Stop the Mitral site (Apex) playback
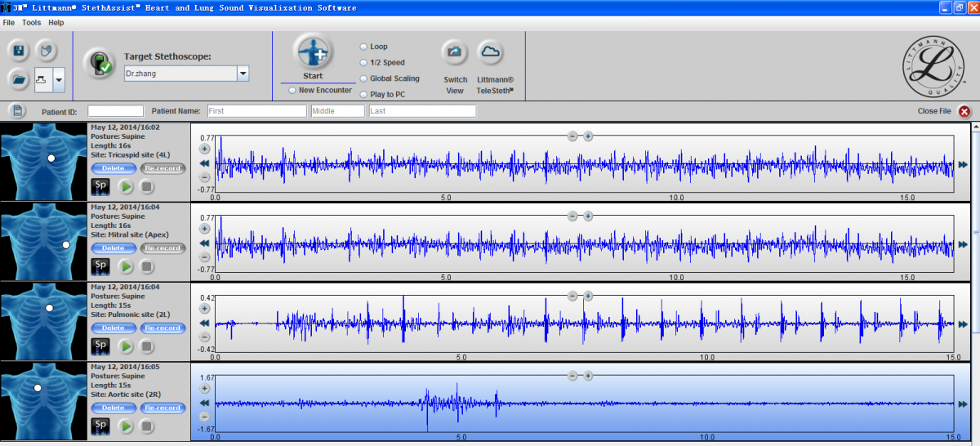Image resolution: width=980 pixels, height=446 pixels. [146, 265]
